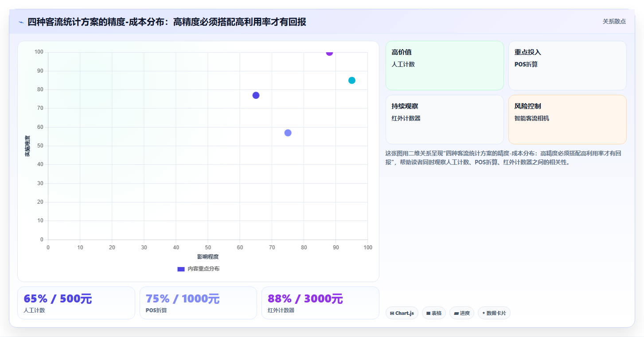The image size is (644, 337).
Task: Click the 影响程度 x-axis title
Action: tap(208, 257)
